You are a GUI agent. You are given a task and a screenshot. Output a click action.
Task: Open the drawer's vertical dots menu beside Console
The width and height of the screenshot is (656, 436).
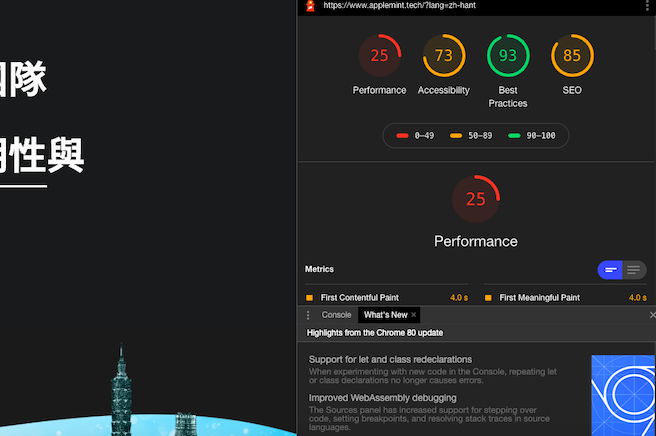coord(308,315)
